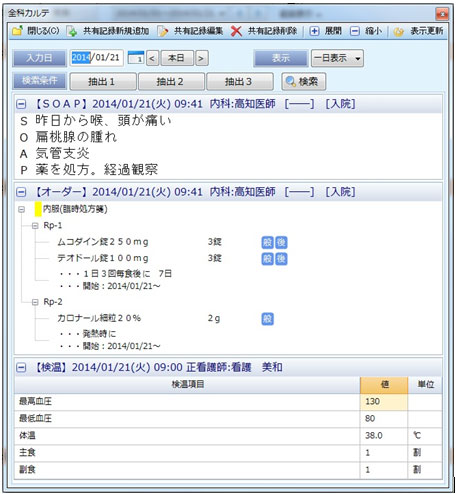Click the 入力日 date input field

click(x=97, y=58)
